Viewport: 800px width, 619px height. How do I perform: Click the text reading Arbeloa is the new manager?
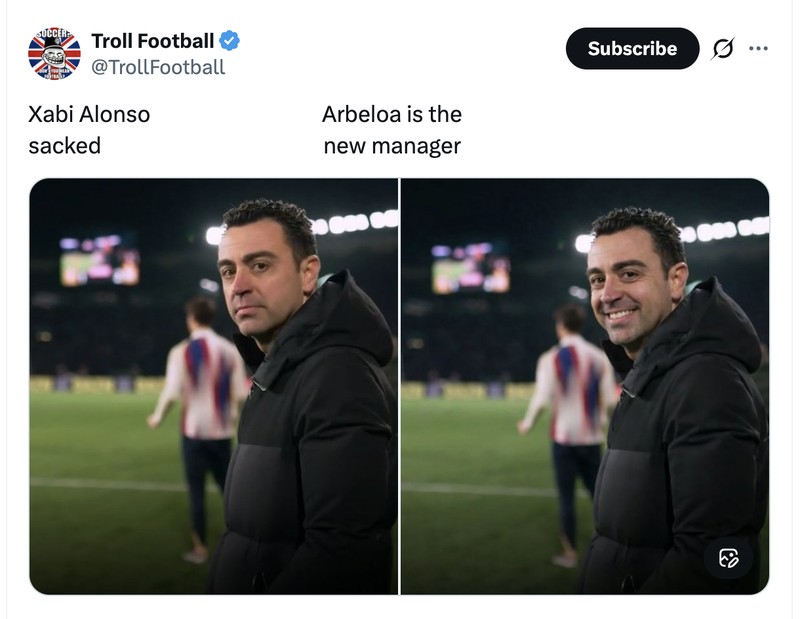pos(391,128)
